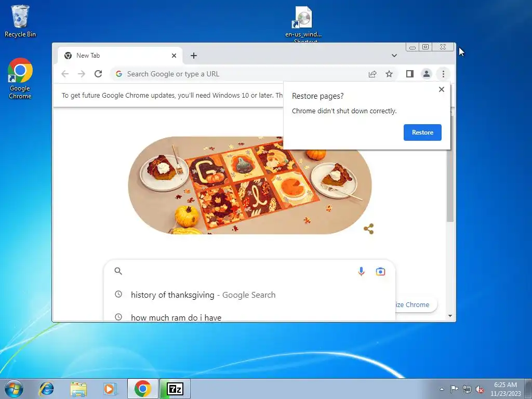Go back with the browser back arrow
The width and height of the screenshot is (532, 399).
[x=65, y=74]
